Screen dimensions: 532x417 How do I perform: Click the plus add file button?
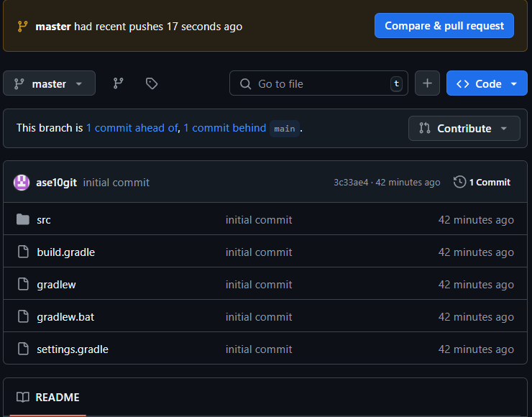427,83
